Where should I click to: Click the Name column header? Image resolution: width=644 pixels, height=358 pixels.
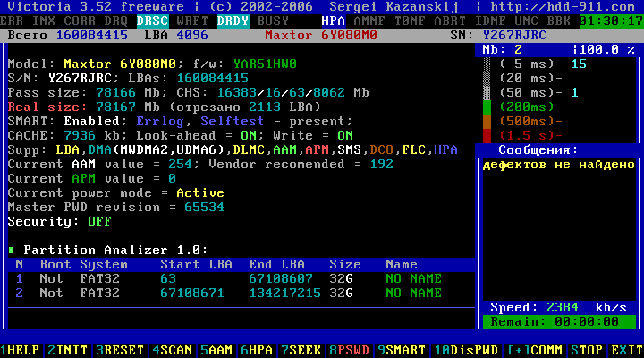402,264
